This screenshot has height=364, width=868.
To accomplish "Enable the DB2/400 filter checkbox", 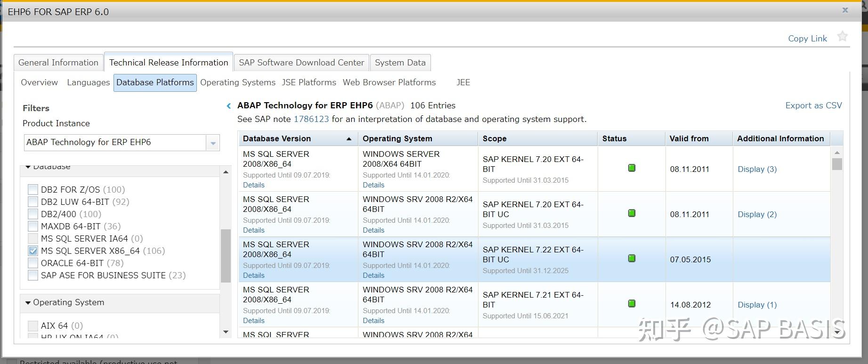I will 33,214.
